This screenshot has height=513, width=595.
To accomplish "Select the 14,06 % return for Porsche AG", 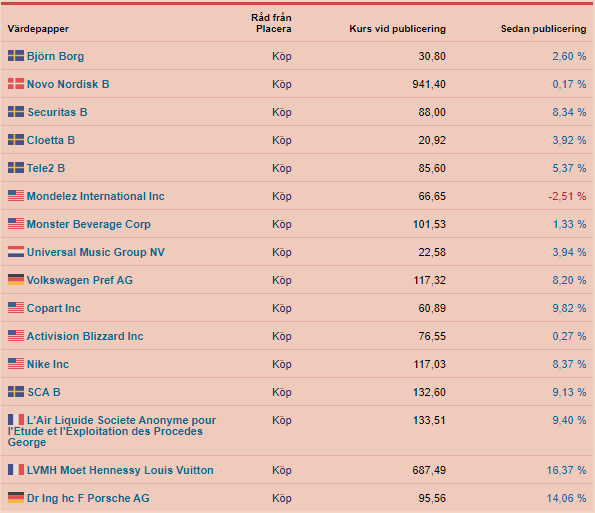I will (x=567, y=498).
